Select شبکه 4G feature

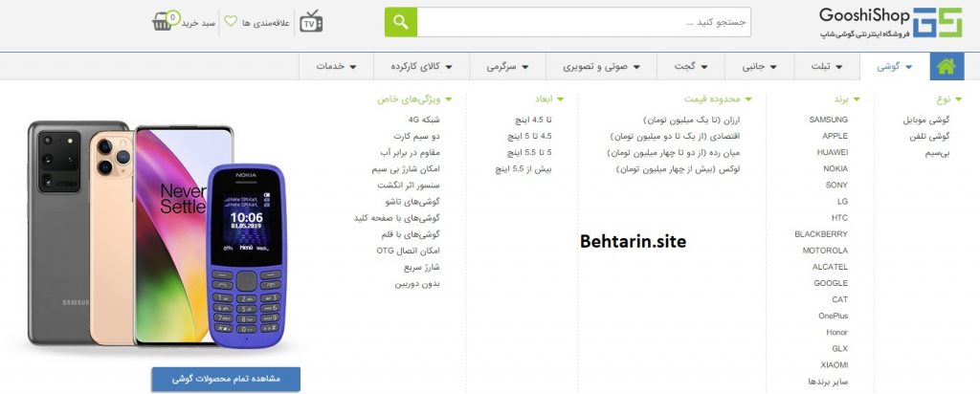(424, 120)
